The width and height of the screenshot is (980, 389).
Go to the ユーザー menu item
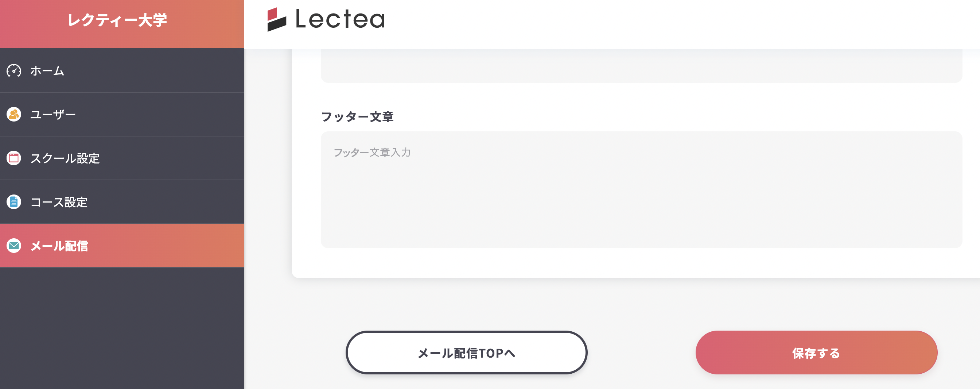pos(53,115)
